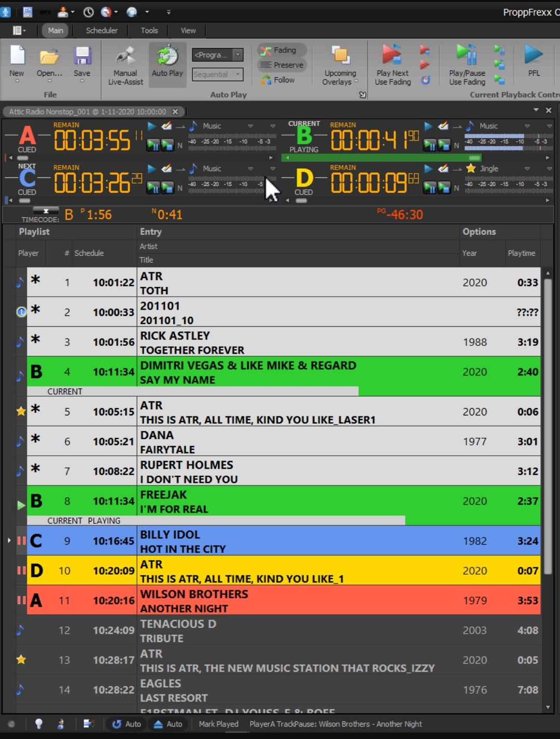
Task: Toggle the Preserve option
Action: coord(283,65)
